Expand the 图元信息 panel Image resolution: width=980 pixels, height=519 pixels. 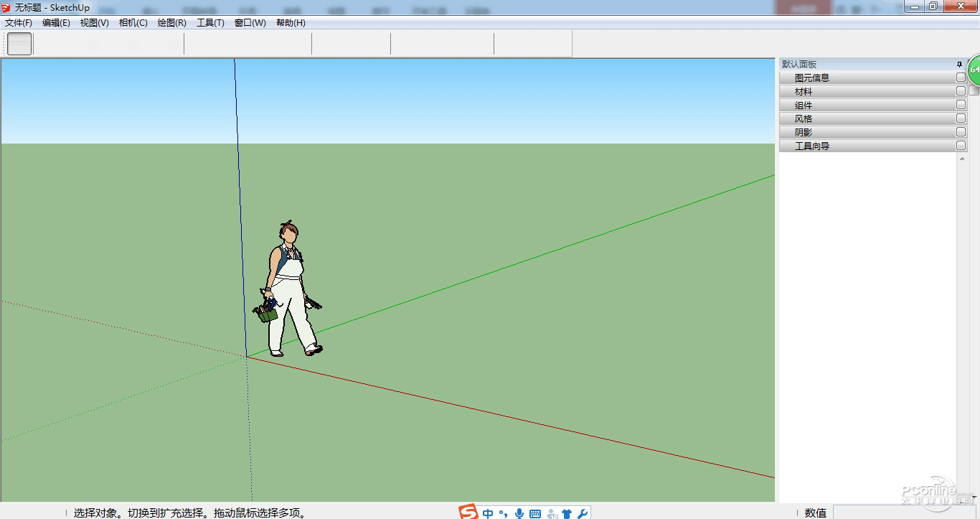coord(873,78)
